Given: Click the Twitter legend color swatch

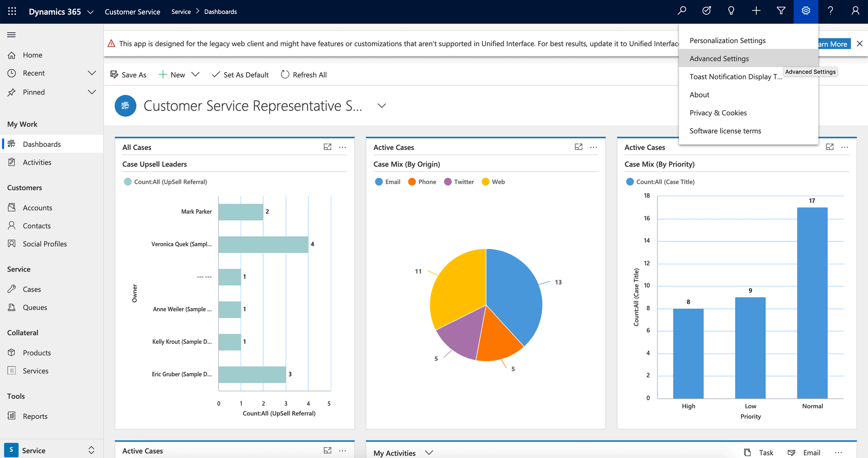Looking at the screenshot, I should (x=448, y=182).
